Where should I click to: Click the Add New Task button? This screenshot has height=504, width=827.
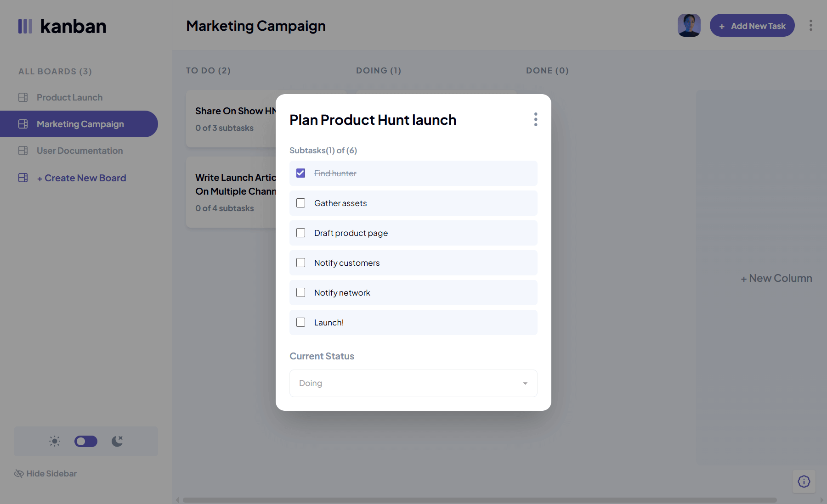coord(752,25)
